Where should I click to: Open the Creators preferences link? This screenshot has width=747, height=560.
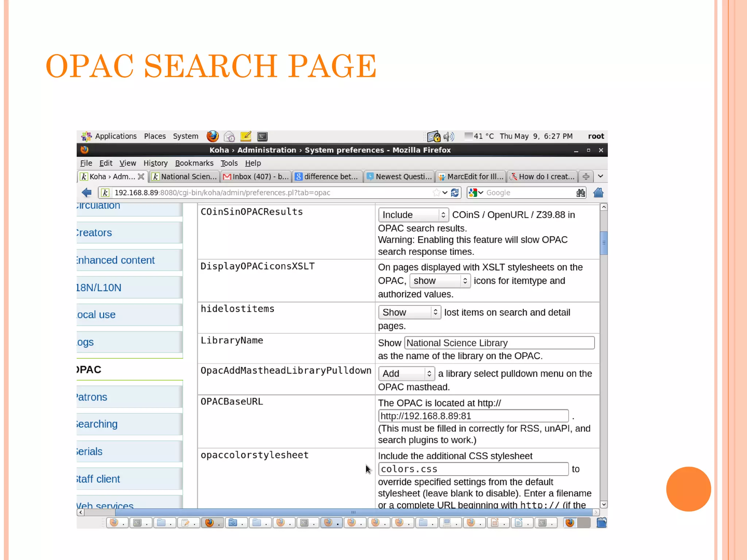tap(94, 233)
